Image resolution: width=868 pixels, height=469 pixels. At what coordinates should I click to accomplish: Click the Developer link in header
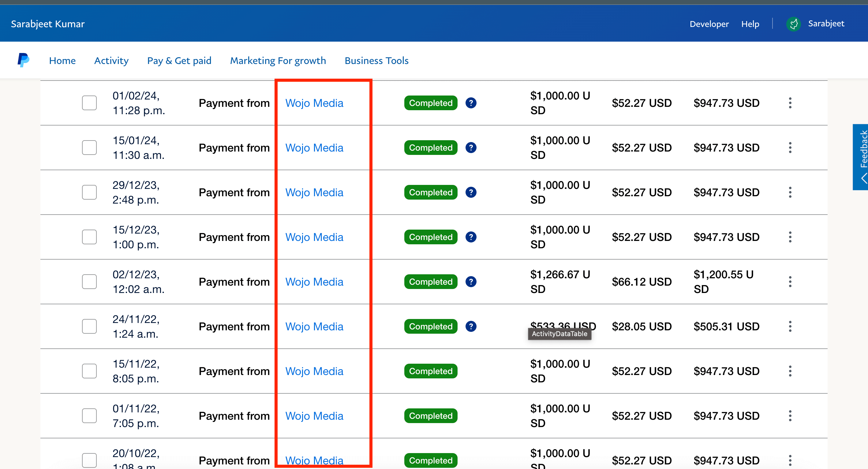tap(709, 24)
